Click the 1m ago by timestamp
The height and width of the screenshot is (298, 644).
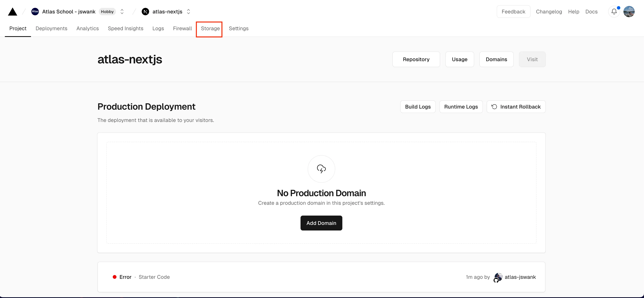coord(478,277)
